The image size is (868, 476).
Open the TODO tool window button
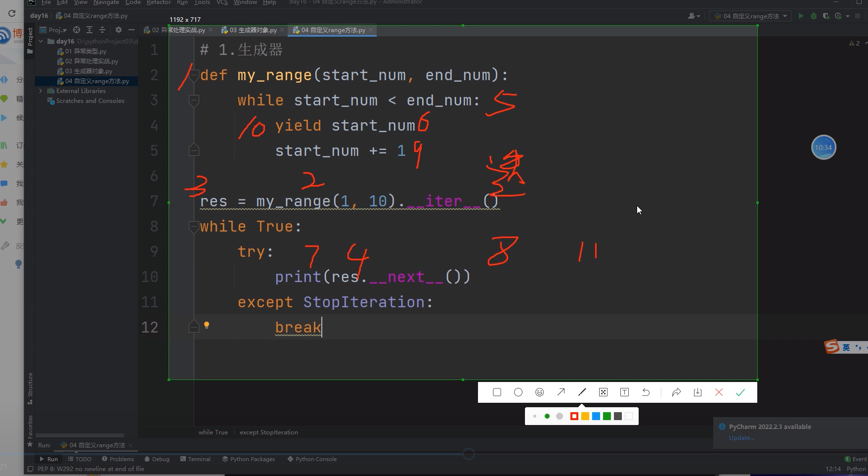80,459
